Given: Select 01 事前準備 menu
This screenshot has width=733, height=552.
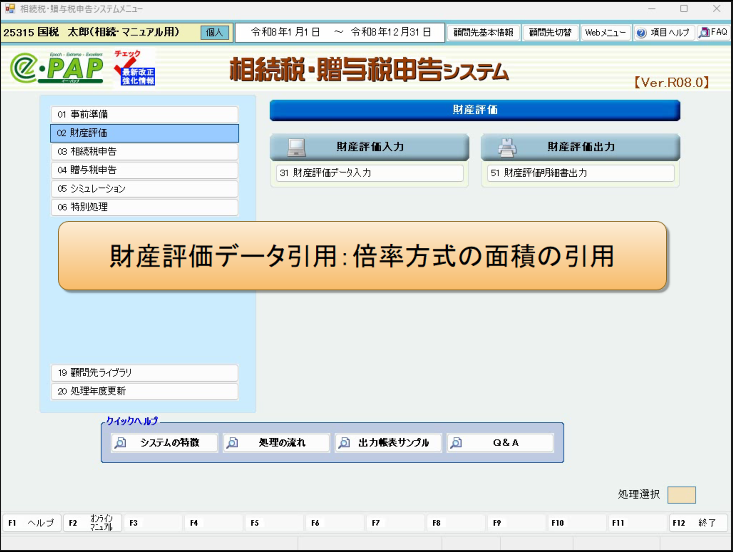Looking at the screenshot, I should point(144,115).
